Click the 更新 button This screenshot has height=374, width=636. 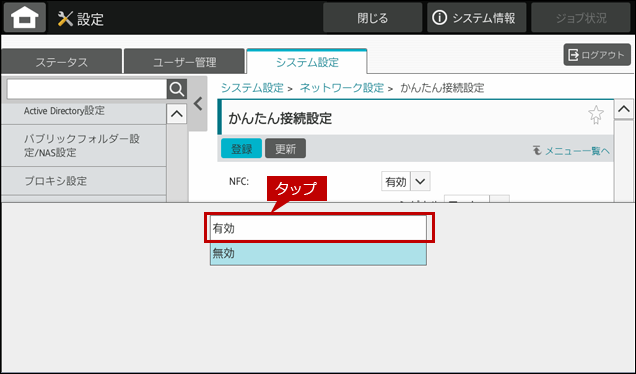click(286, 148)
